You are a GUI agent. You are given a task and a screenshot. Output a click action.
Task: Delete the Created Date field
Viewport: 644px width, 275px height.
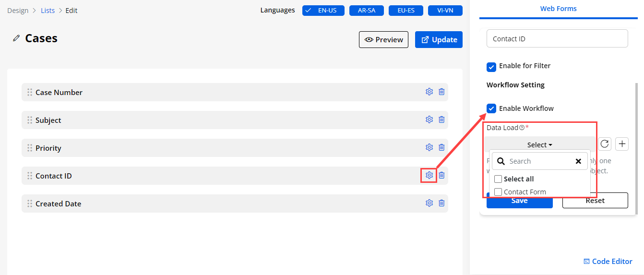441,203
